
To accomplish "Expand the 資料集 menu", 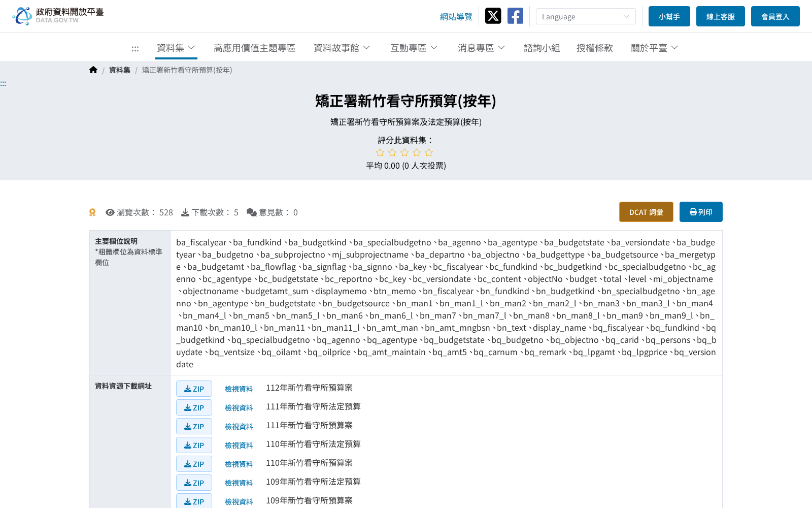I will pos(176,48).
